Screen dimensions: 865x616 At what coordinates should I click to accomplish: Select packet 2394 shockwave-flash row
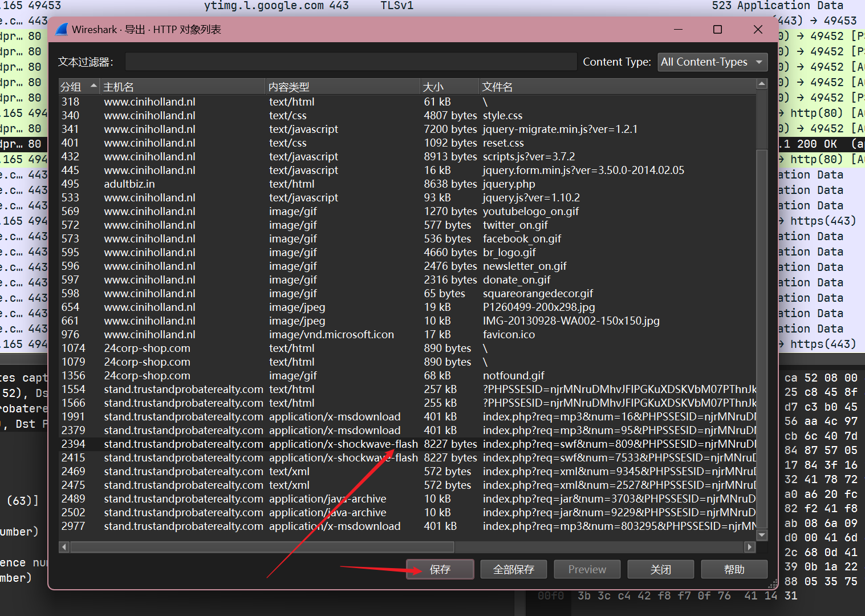342,444
